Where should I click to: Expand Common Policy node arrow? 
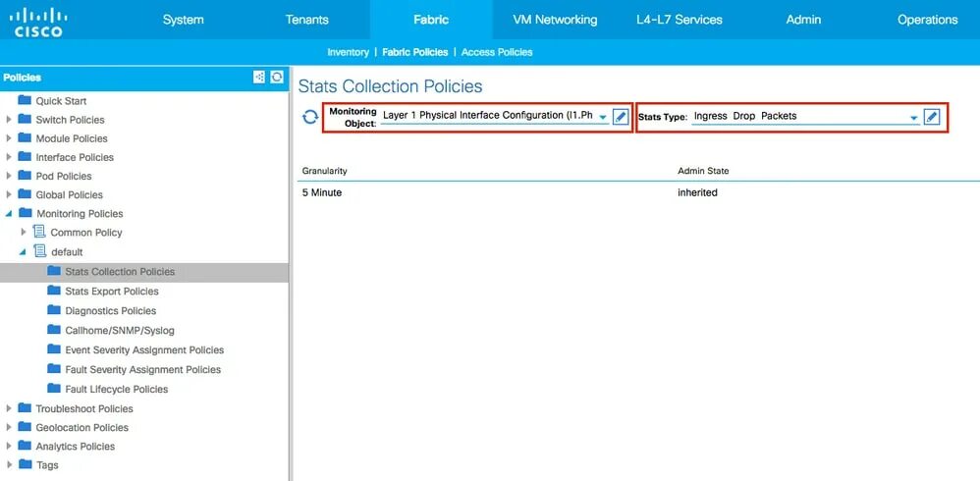pos(24,232)
